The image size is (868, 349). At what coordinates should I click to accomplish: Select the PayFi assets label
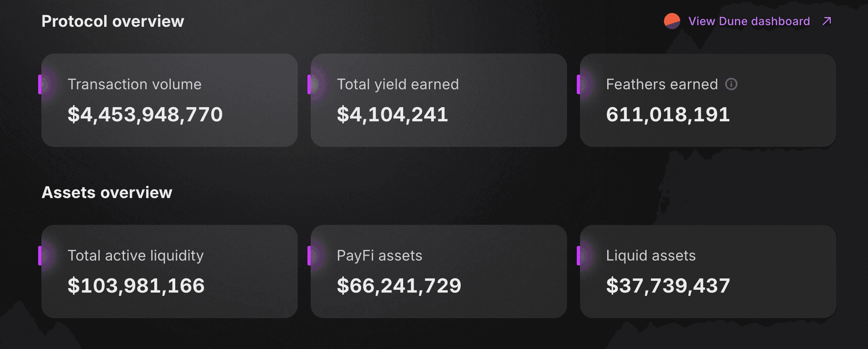pos(379,256)
